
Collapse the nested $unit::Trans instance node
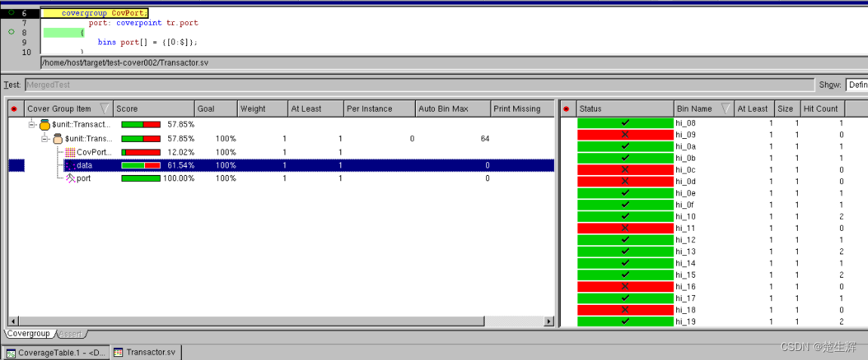(45, 139)
